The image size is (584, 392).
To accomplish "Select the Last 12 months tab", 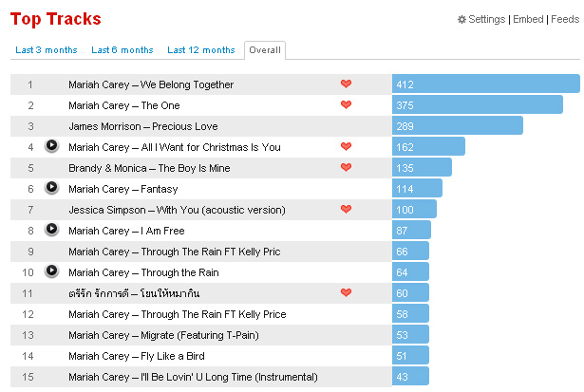I will 201,50.
